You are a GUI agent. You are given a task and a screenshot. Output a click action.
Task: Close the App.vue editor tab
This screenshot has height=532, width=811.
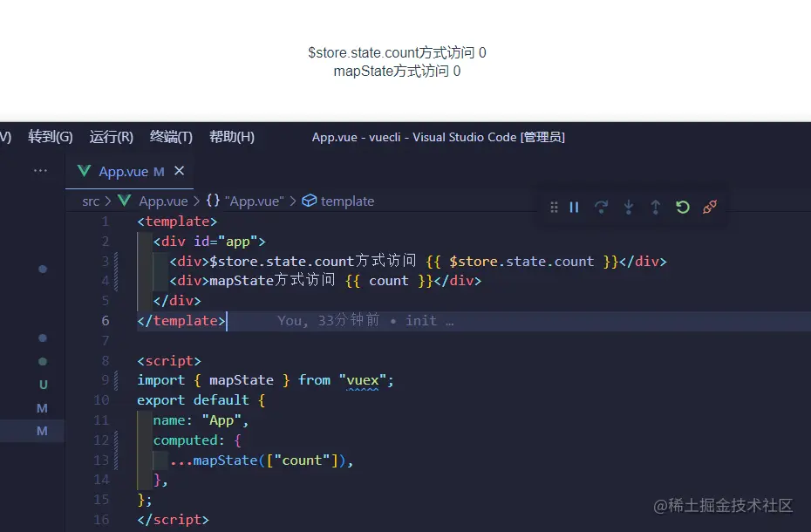pyautogui.click(x=179, y=171)
